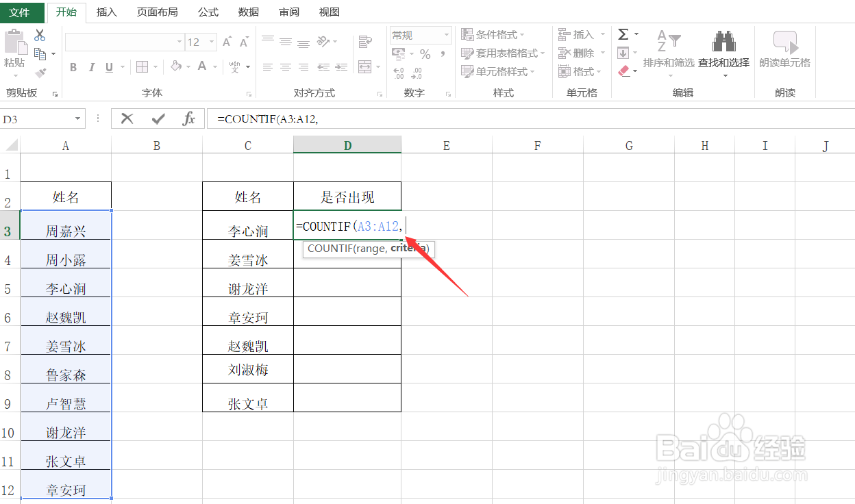The height and width of the screenshot is (504, 855).
Task: Open the font size dropdown
Action: (211, 41)
